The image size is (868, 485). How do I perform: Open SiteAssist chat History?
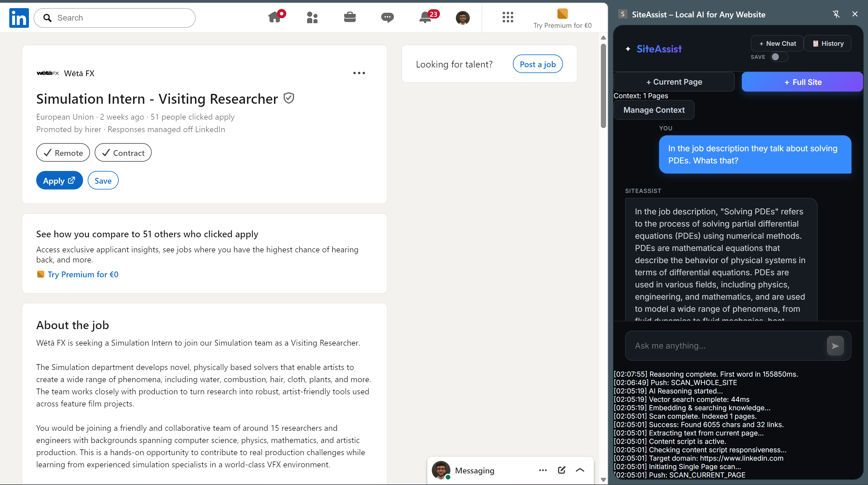pyautogui.click(x=828, y=43)
